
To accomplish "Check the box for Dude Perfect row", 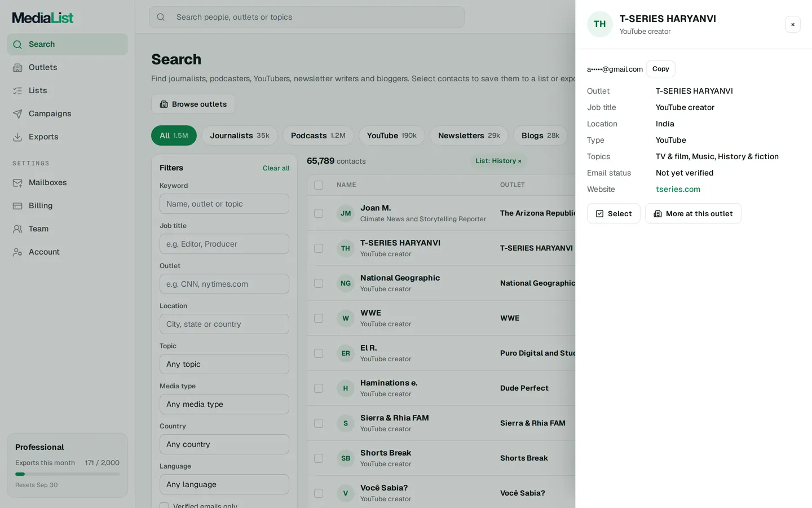I will [x=319, y=388].
